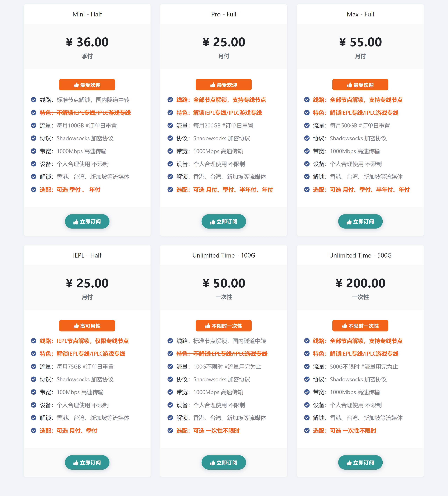The height and width of the screenshot is (496, 448).
Task: Click 不限时一次性 badge on Unlimited Time - 100G
Action: tap(224, 326)
